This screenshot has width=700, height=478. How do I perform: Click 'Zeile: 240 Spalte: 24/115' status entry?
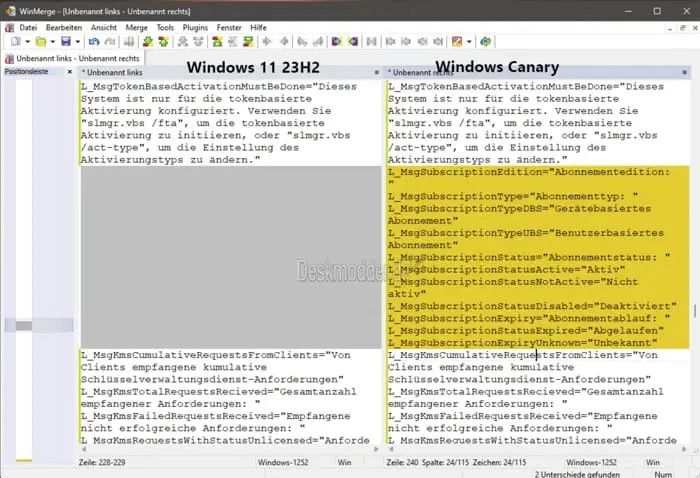pyautogui.click(x=428, y=462)
